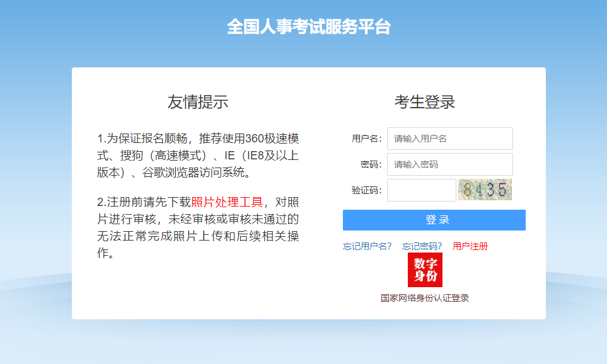Open the red 用户注册 registration link

(471, 246)
